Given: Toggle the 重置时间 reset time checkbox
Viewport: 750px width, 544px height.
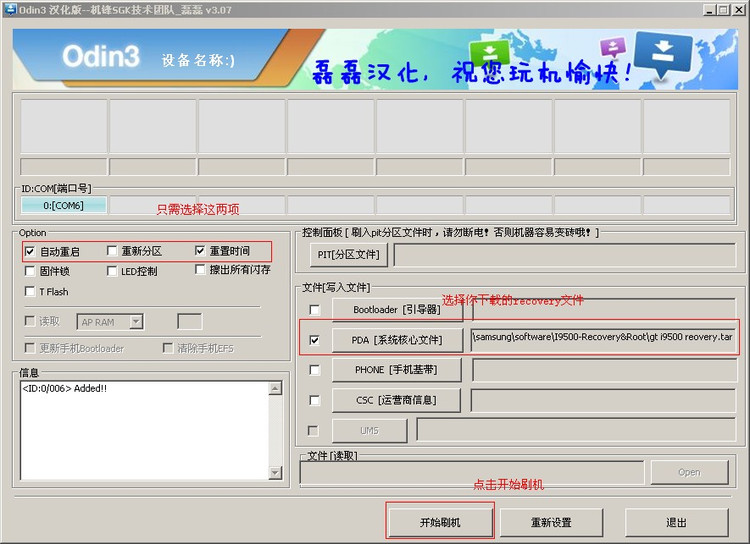Looking at the screenshot, I should (x=200, y=250).
